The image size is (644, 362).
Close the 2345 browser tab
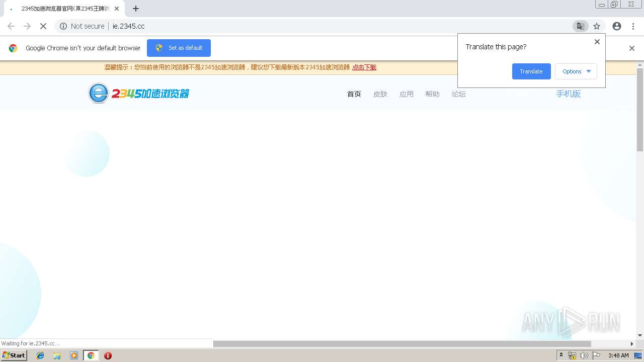[x=117, y=9]
